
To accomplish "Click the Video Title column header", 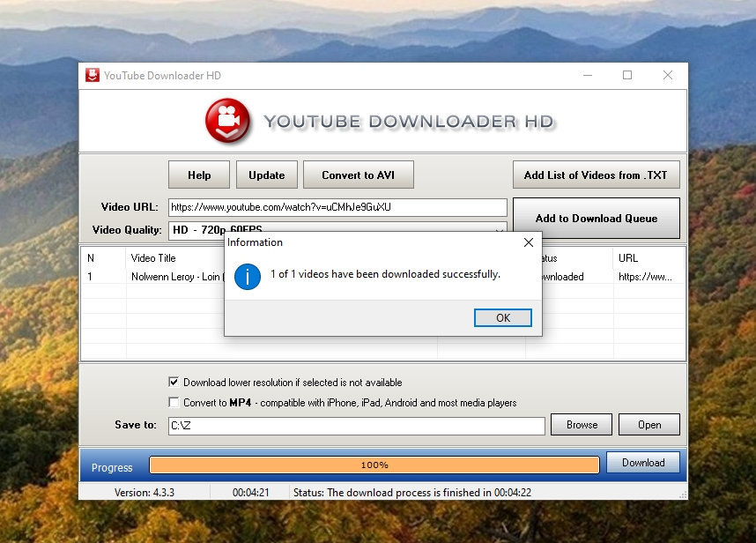I will [153, 258].
